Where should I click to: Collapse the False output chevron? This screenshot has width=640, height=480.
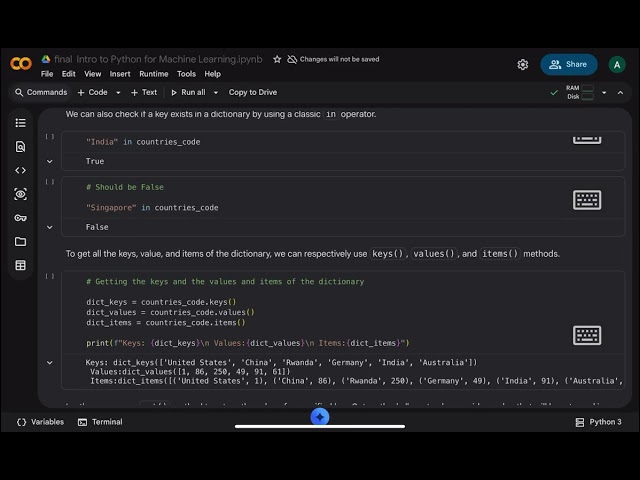[50, 227]
